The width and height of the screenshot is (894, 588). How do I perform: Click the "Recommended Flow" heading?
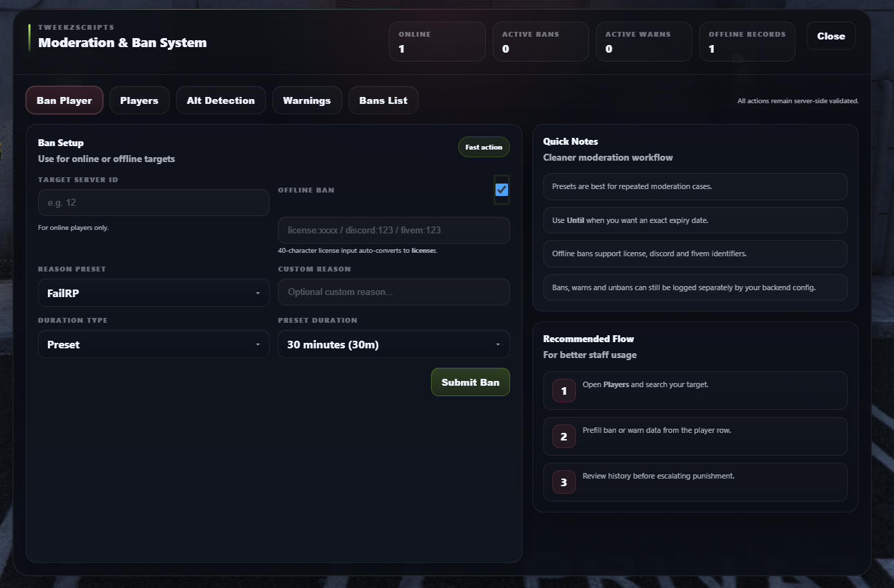(x=588, y=339)
